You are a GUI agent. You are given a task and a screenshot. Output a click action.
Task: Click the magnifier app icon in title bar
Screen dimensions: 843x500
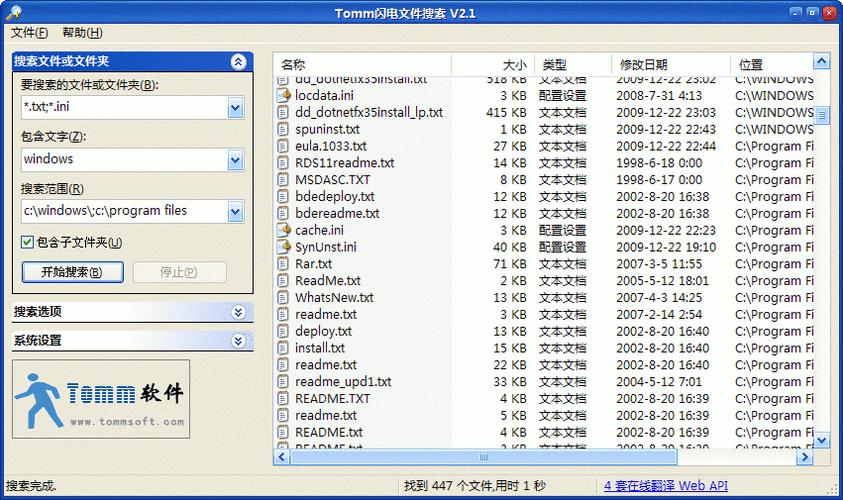point(14,12)
